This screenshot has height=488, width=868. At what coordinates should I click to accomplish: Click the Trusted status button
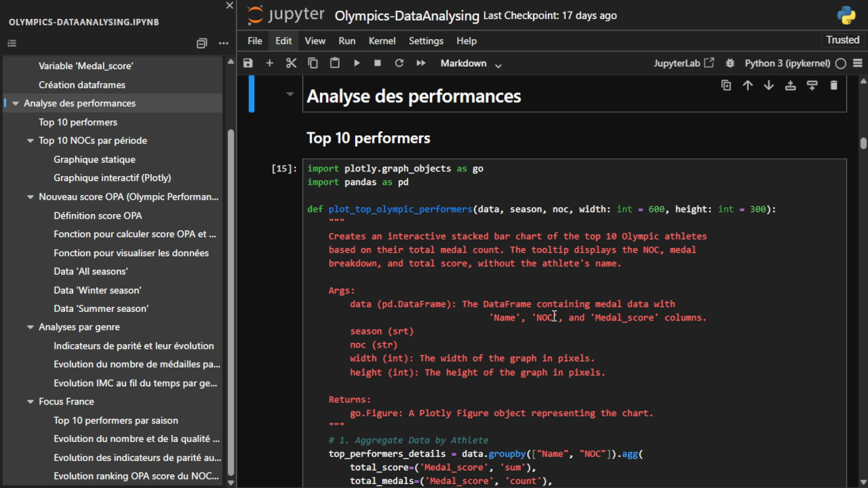[x=842, y=39]
